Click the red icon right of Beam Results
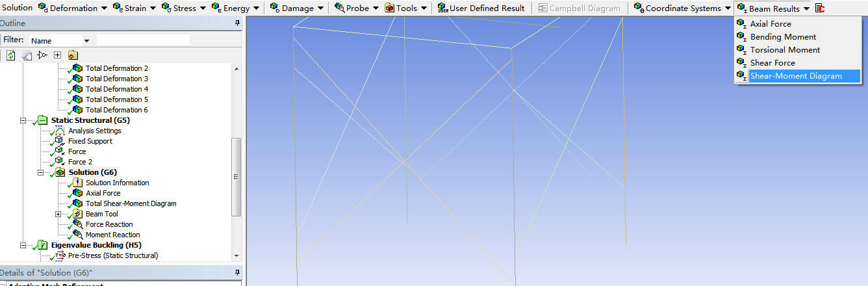The height and width of the screenshot is (286, 868). [x=820, y=8]
